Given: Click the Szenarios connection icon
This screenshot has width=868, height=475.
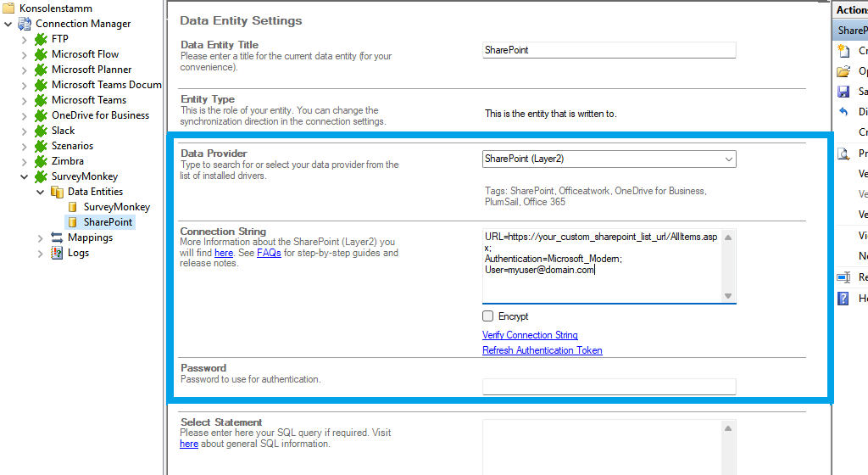Looking at the screenshot, I should pyautogui.click(x=41, y=146).
